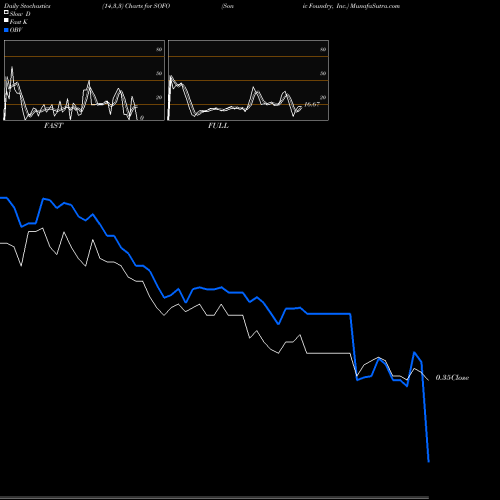500x500 pixels.
Task: Select the FAST chart label
Action: [x=53, y=126]
